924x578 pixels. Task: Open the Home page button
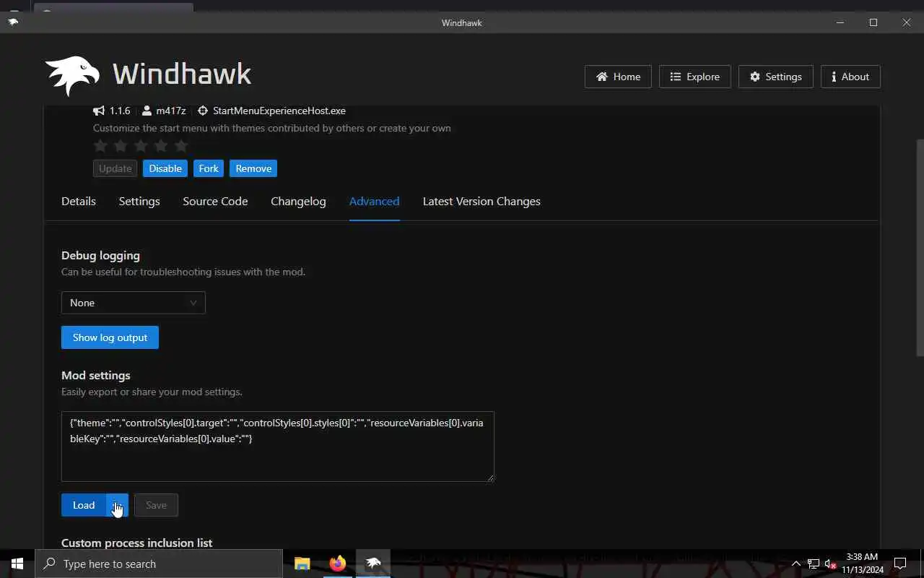coord(618,77)
